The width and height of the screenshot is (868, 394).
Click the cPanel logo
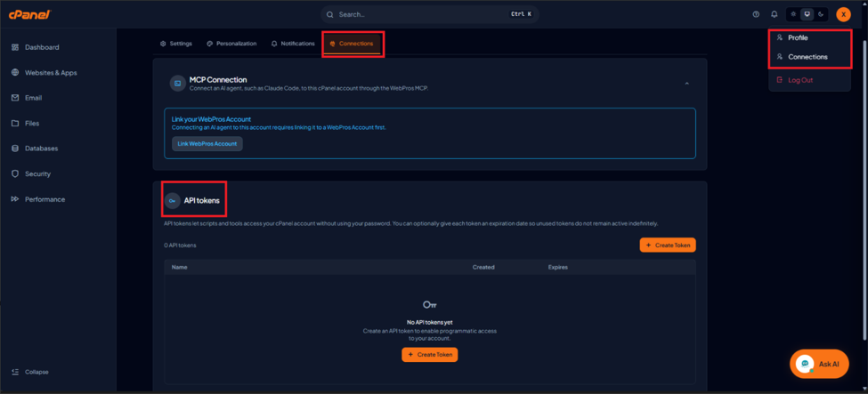[30, 14]
